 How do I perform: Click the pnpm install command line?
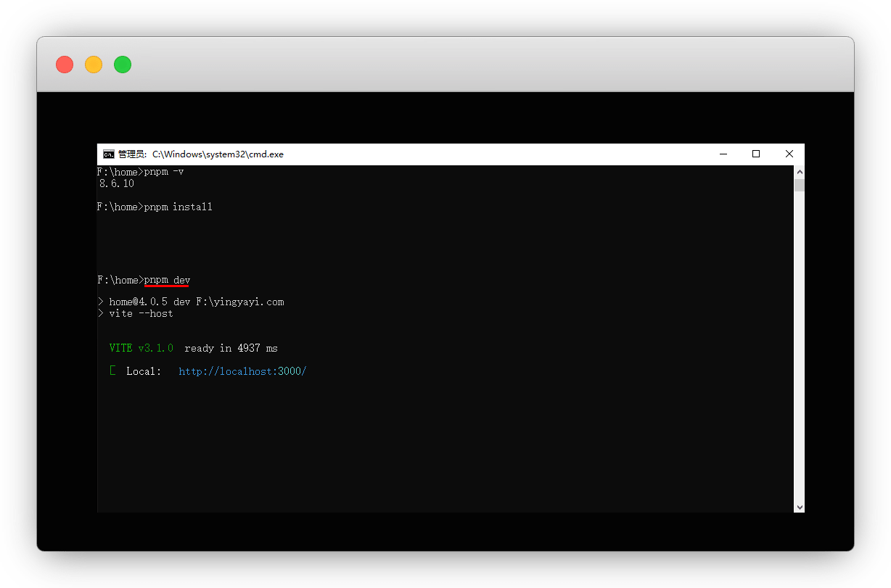[x=178, y=207]
